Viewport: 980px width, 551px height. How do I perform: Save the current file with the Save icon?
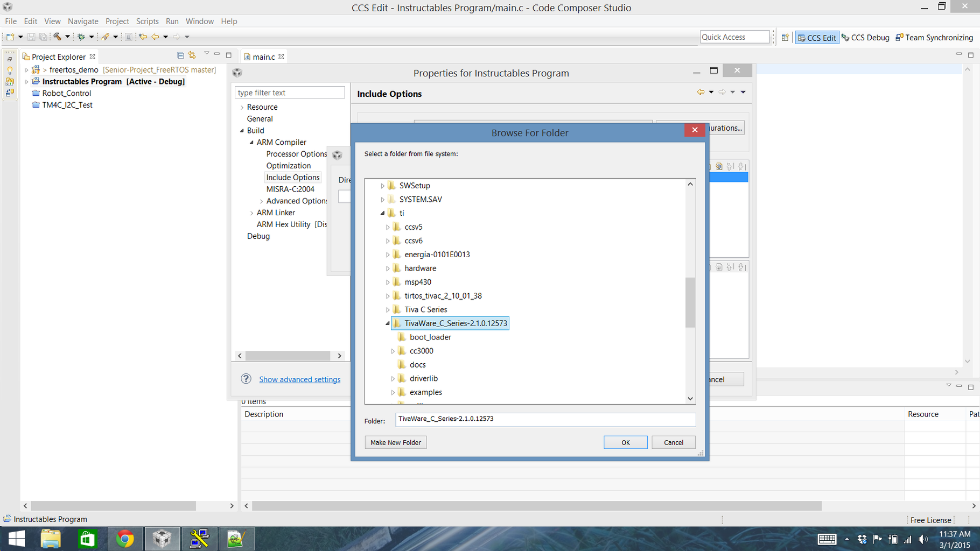31,37
